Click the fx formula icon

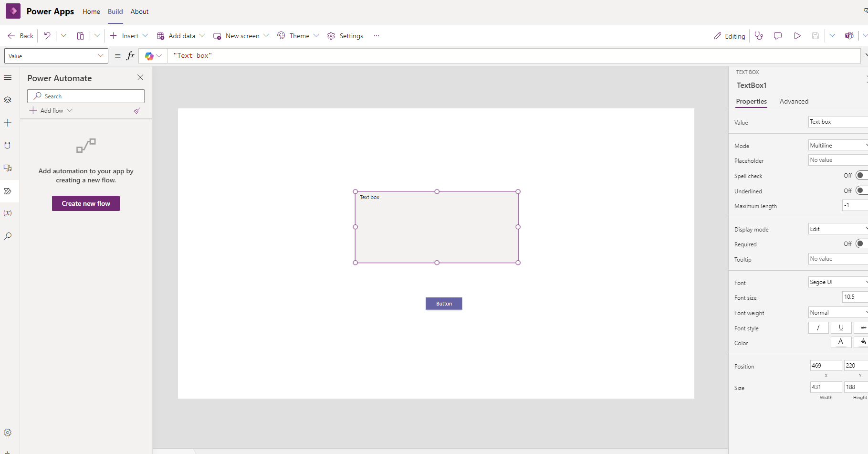click(130, 56)
